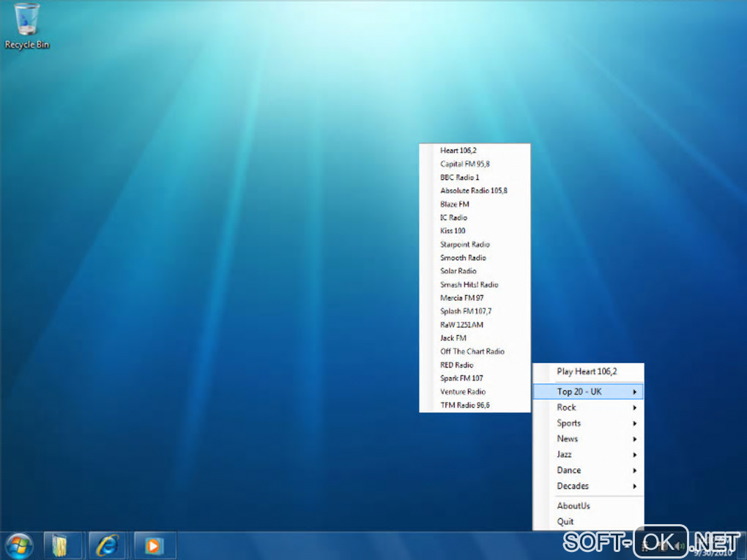Select Off The Chart Radio station

pyautogui.click(x=475, y=351)
